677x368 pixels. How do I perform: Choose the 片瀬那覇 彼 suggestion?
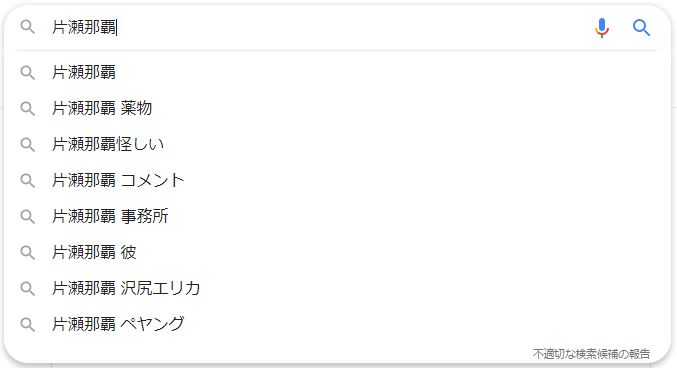click(338, 252)
